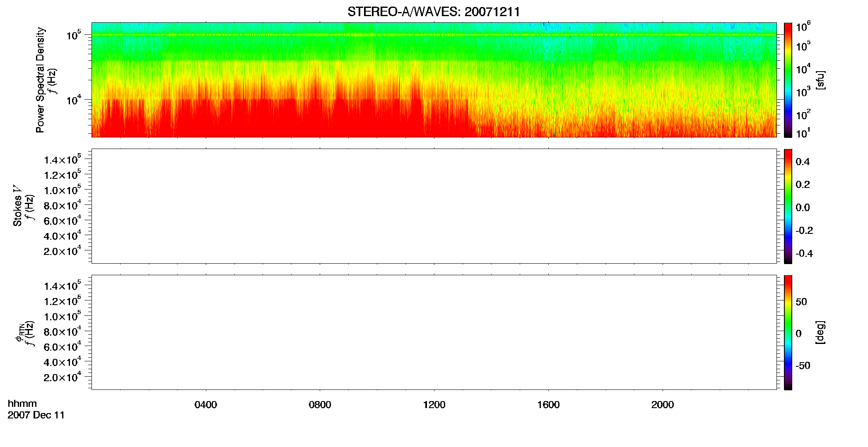Click the power spectral density spectrogram
The width and height of the screenshot is (868, 447).
coord(434,80)
